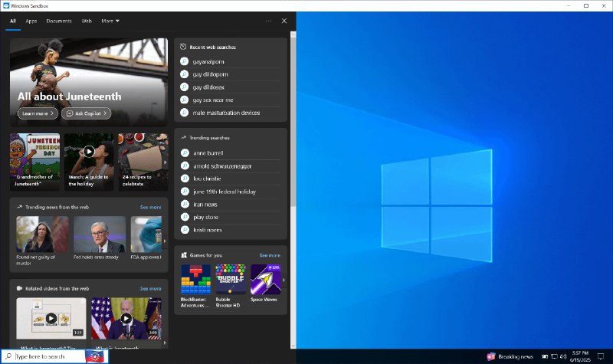This screenshot has width=613, height=364.
Task: Click the Learn more button on Juneteenth banner
Action: click(x=38, y=113)
